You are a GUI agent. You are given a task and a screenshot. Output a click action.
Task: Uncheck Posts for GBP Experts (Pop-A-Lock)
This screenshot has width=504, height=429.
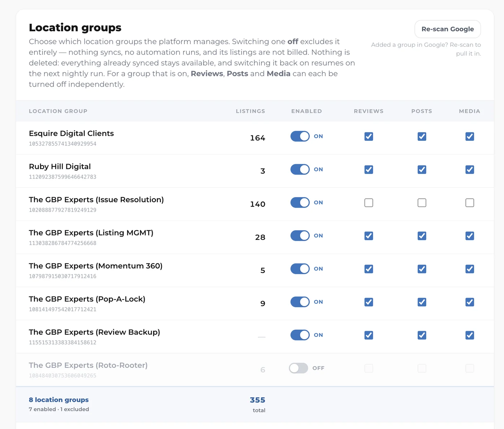pyautogui.click(x=422, y=302)
